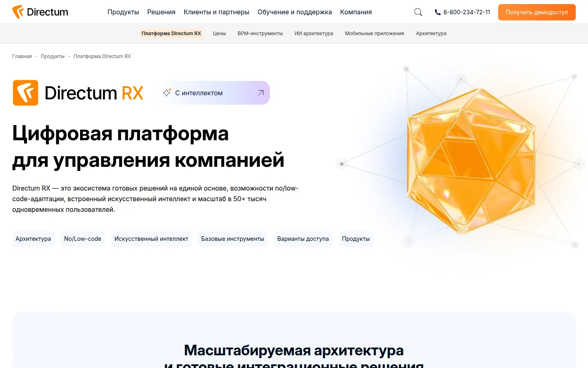Call number 8-800-234-72-11 link
Viewport: 588px width, 368px height.
(467, 12)
